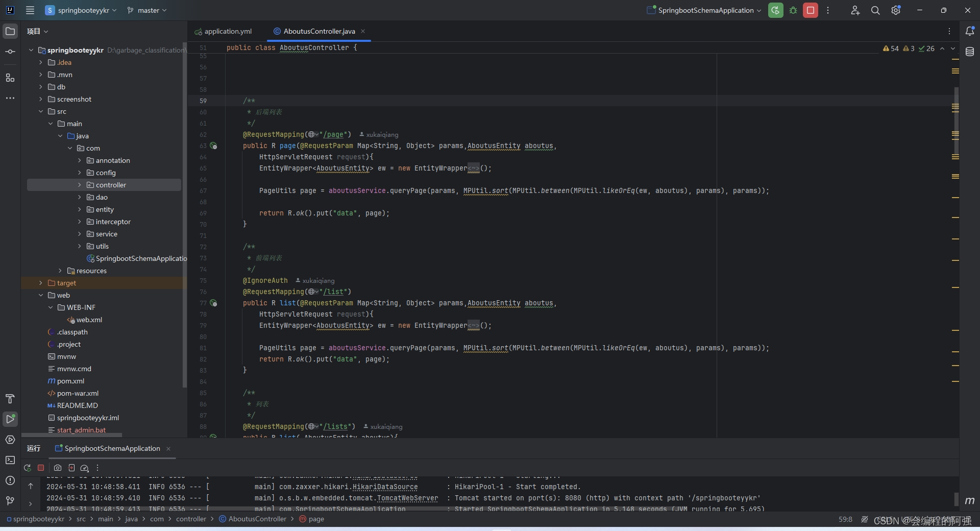Expand the .idea folder
This screenshot has width=980, height=531.
pos(41,62)
